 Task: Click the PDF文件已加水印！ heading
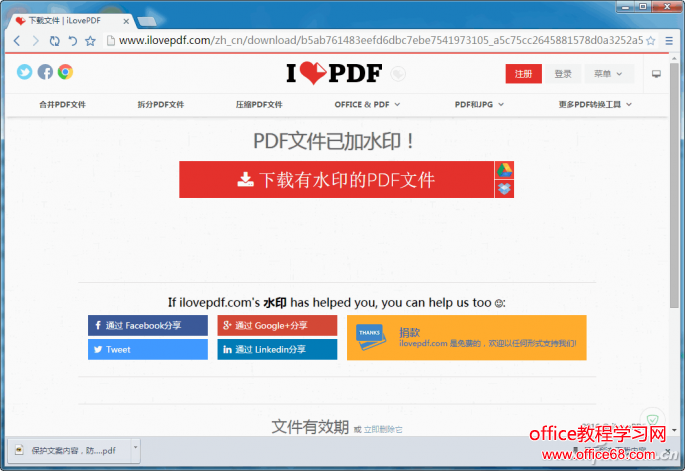(334, 142)
